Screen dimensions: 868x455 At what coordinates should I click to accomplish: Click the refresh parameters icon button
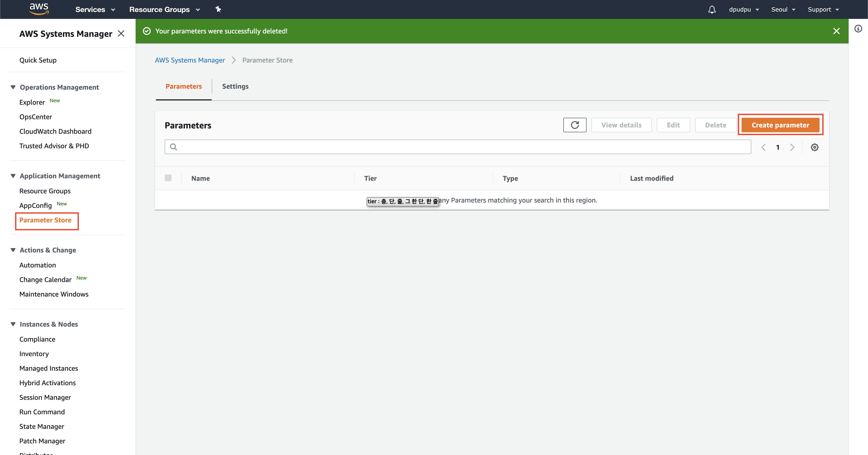(x=574, y=125)
